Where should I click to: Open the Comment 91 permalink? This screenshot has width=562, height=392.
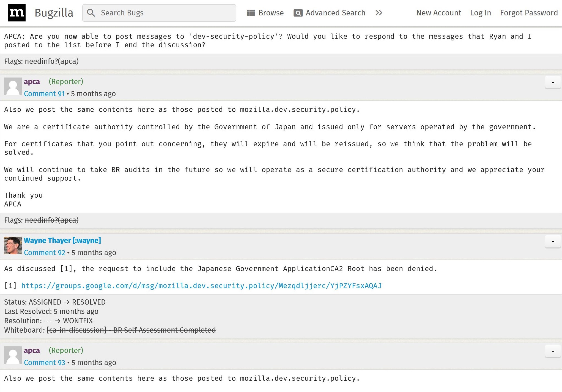point(44,94)
